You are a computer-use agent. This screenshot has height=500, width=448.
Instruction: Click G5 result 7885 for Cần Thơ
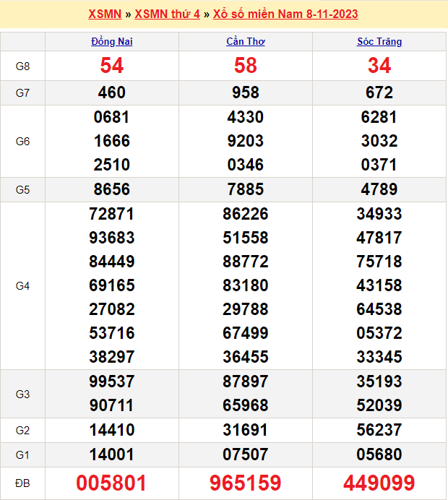coord(246,189)
